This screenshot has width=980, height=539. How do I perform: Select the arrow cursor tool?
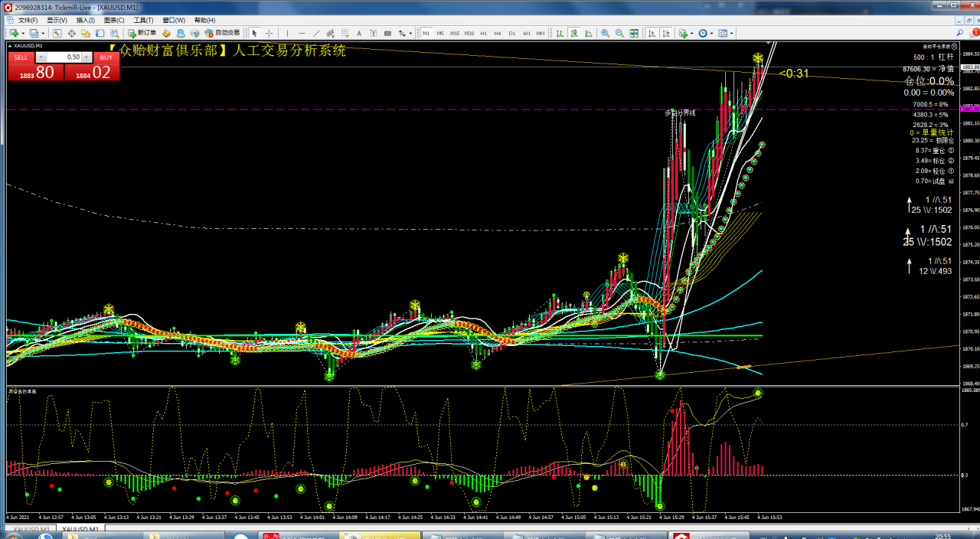click(x=254, y=33)
